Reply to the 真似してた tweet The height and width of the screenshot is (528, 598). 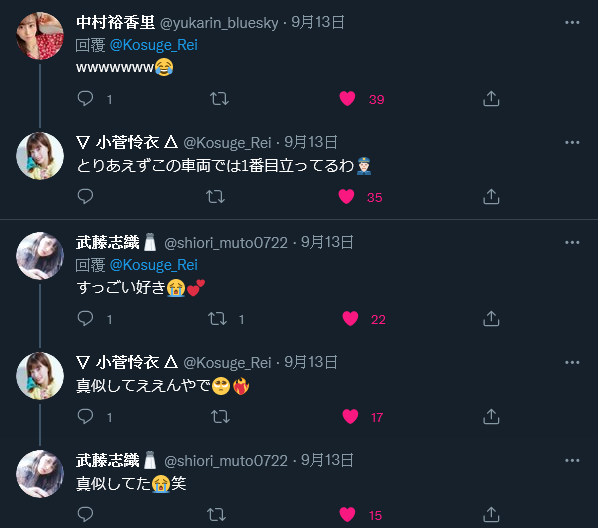click(x=85, y=514)
